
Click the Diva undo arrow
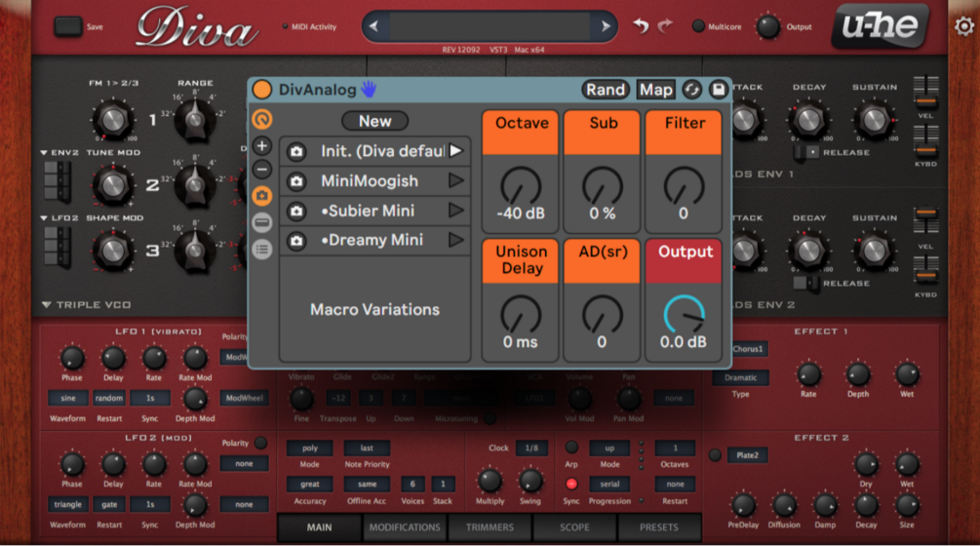point(641,25)
